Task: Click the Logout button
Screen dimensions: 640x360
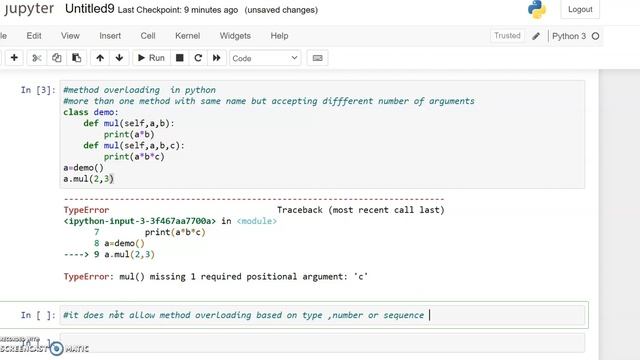Action: (x=580, y=9)
